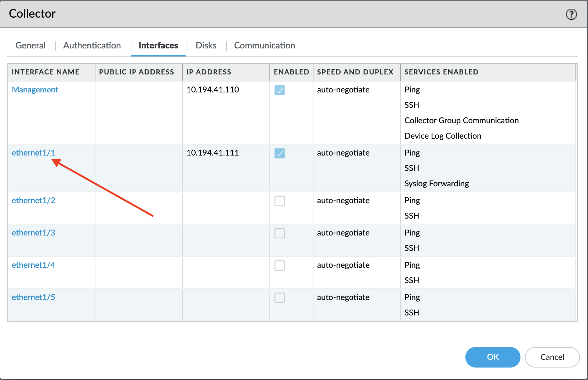
Task: Confirm changes with the OK button
Action: point(493,357)
